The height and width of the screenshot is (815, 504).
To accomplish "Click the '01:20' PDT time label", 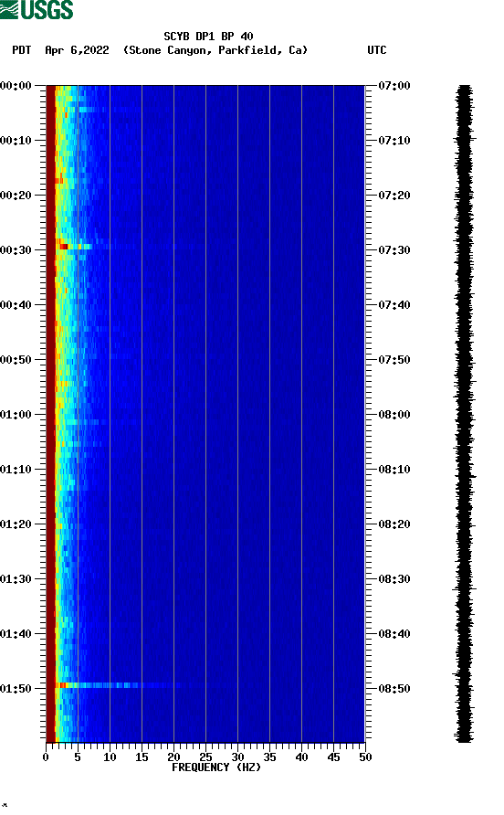I will click(x=16, y=524).
